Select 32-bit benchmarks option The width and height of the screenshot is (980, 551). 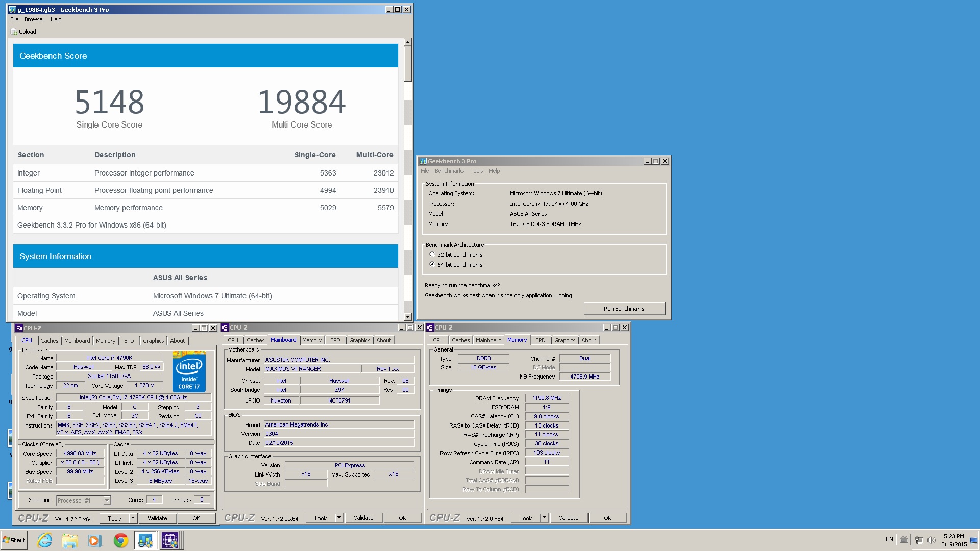(432, 255)
